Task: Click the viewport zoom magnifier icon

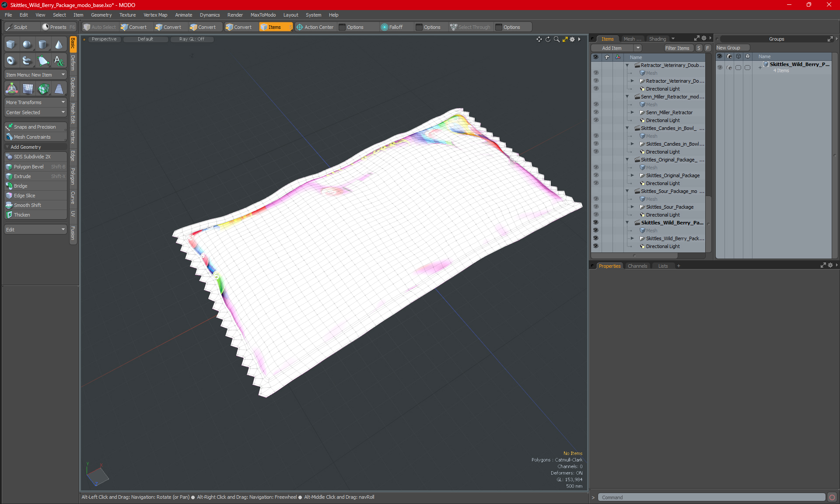Action: [x=556, y=39]
